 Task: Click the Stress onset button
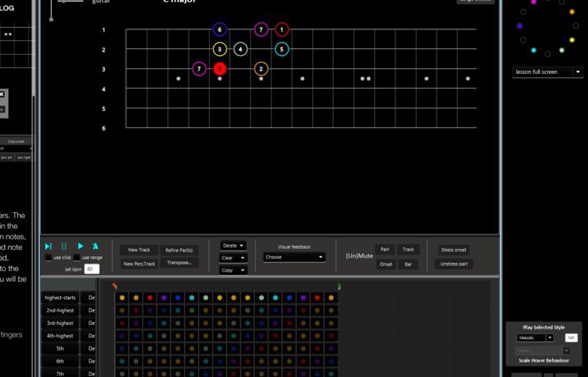453,250
